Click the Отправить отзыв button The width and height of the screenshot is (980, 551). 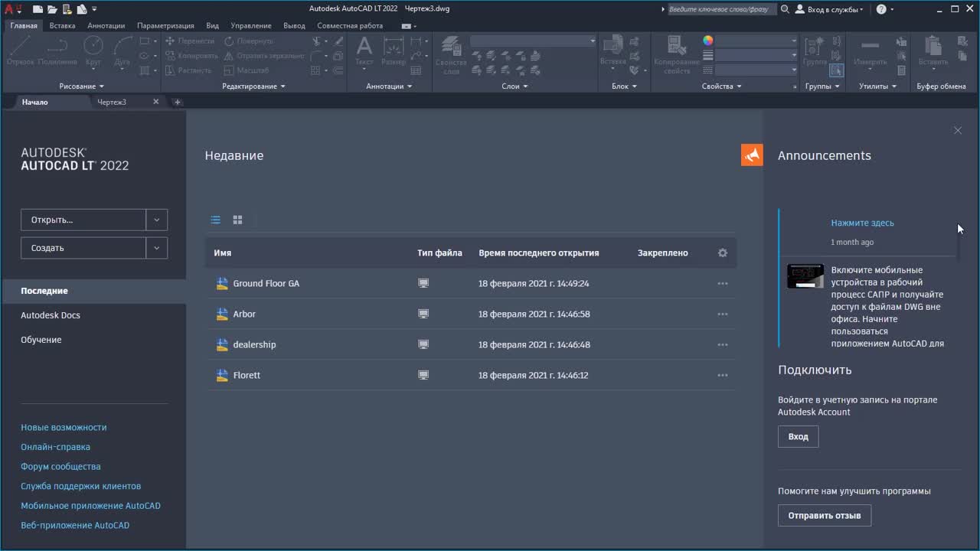coord(824,515)
